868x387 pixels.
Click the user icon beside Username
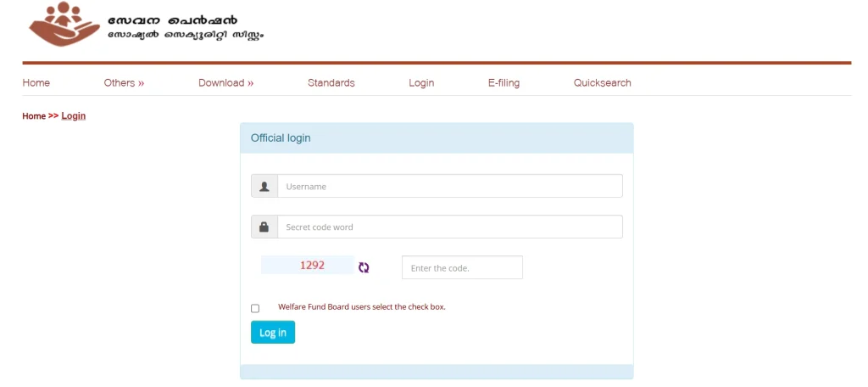tap(264, 187)
